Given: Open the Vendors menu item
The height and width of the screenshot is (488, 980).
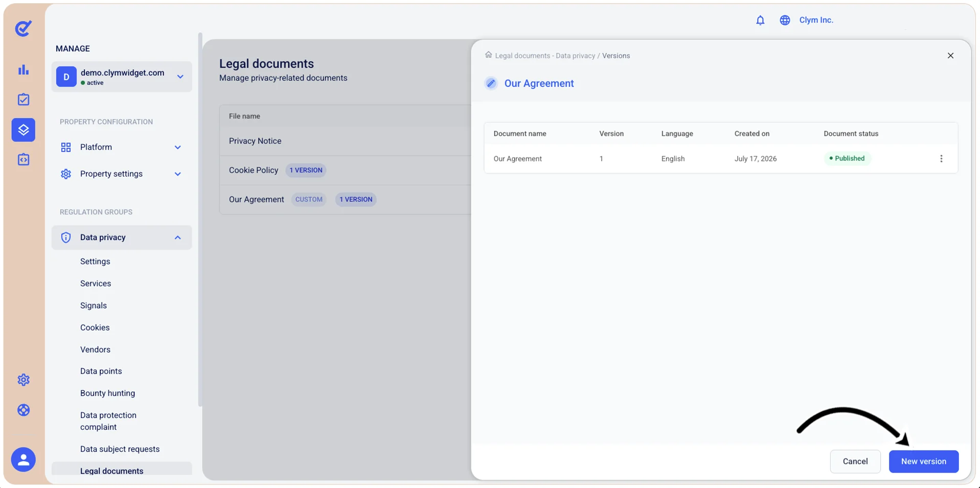Looking at the screenshot, I should pyautogui.click(x=95, y=350).
